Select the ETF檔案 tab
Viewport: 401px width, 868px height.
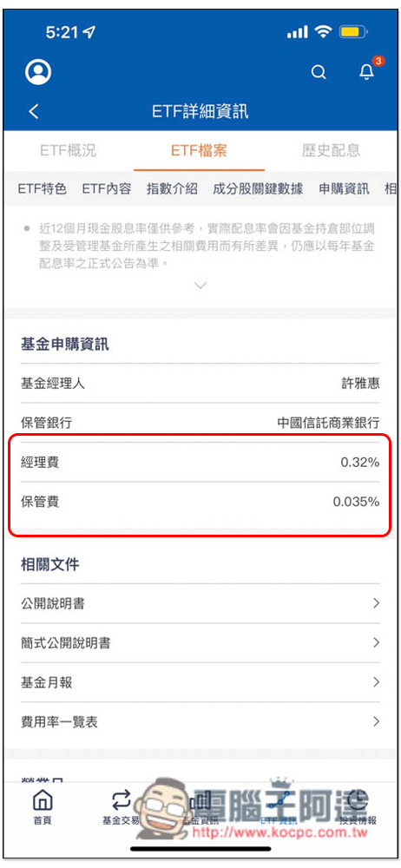pyautogui.click(x=199, y=150)
